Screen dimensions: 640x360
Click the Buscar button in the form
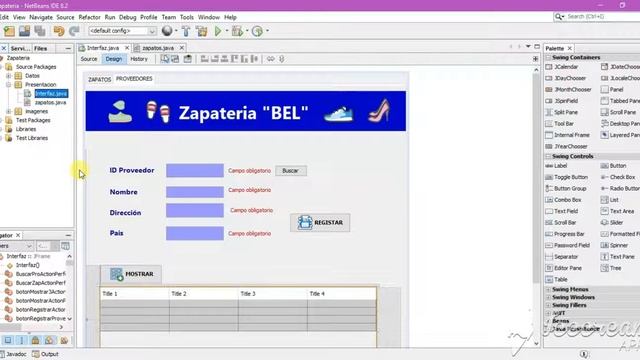291,171
